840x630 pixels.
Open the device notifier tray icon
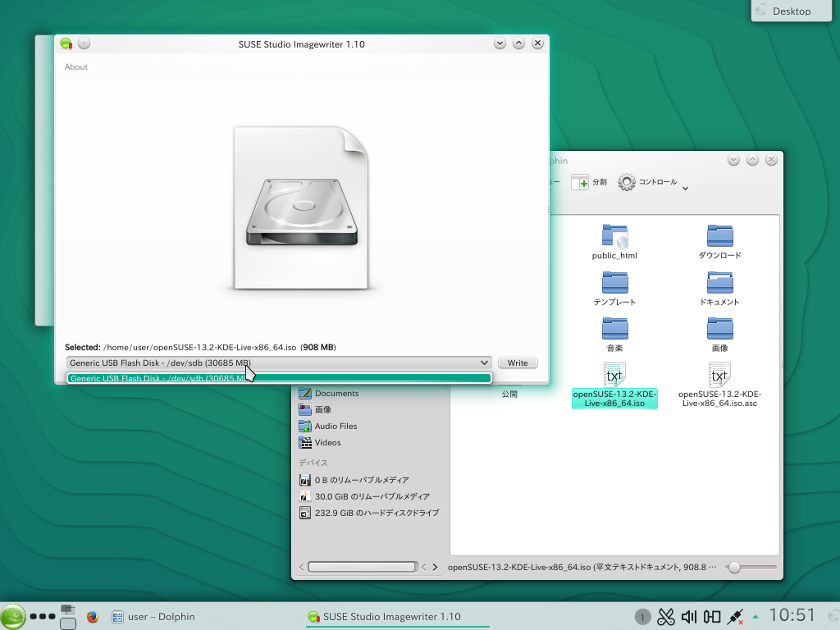tap(712, 617)
